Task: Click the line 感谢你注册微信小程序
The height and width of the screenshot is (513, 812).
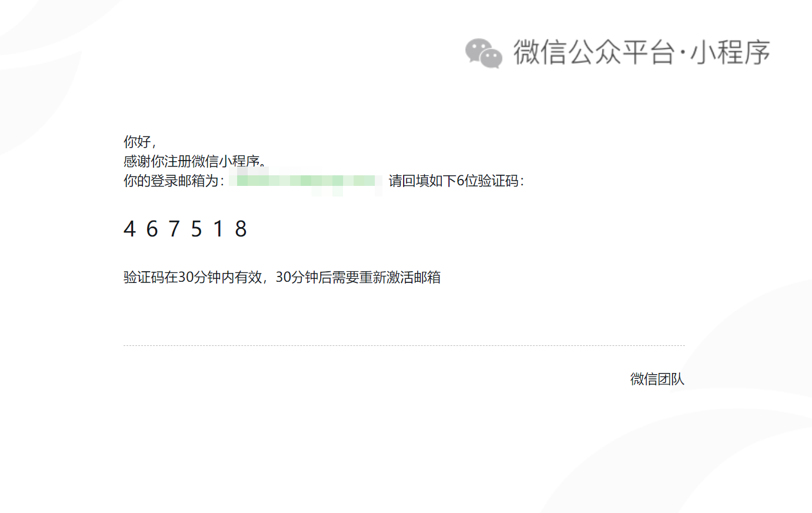Action: coord(195,161)
